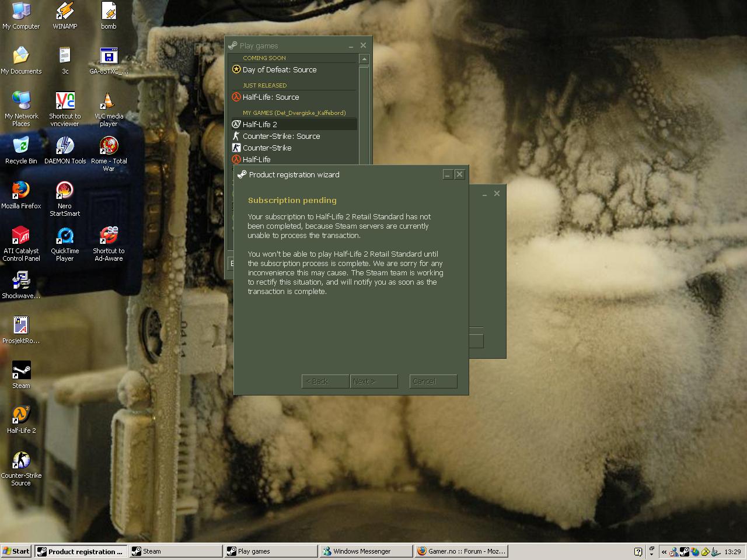The image size is (747, 560).
Task: Click Windows Messenger tray icon
Action: pyautogui.click(x=673, y=551)
